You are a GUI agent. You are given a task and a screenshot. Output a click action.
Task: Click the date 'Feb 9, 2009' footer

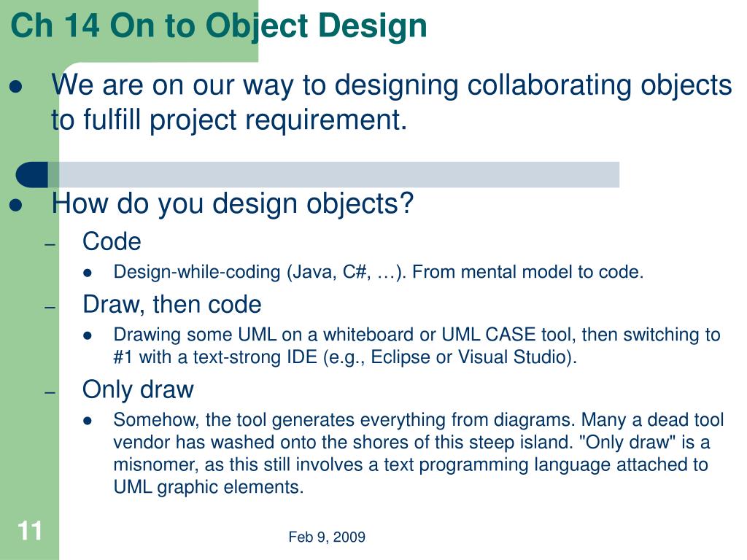[327, 537]
